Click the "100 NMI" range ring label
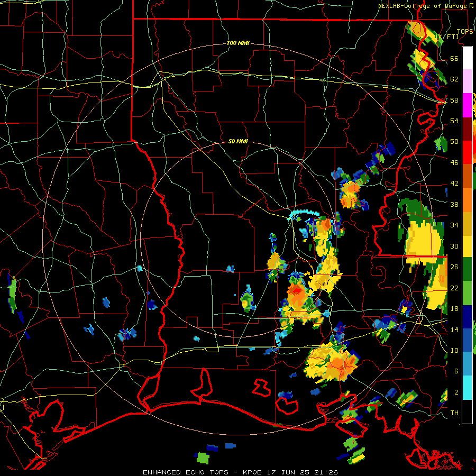Screen dimensions: 476x476 click(238, 43)
